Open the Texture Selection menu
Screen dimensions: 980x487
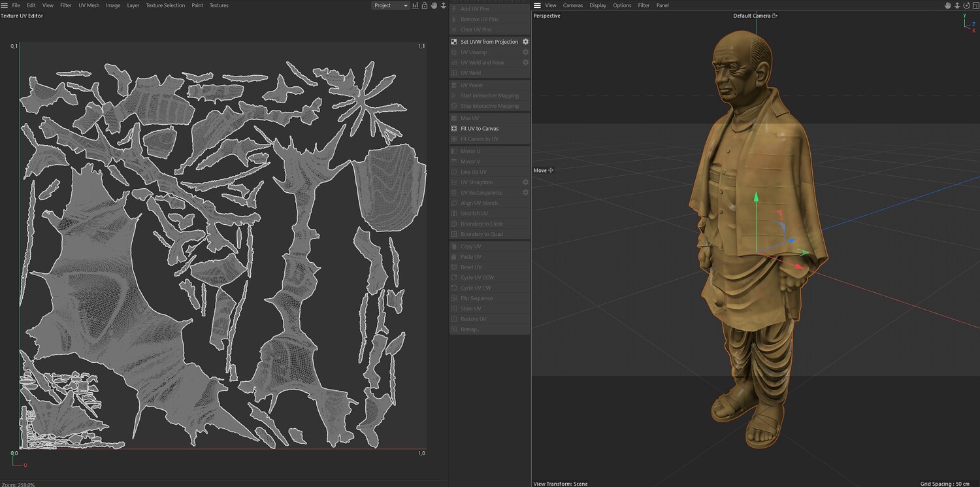[x=165, y=5]
